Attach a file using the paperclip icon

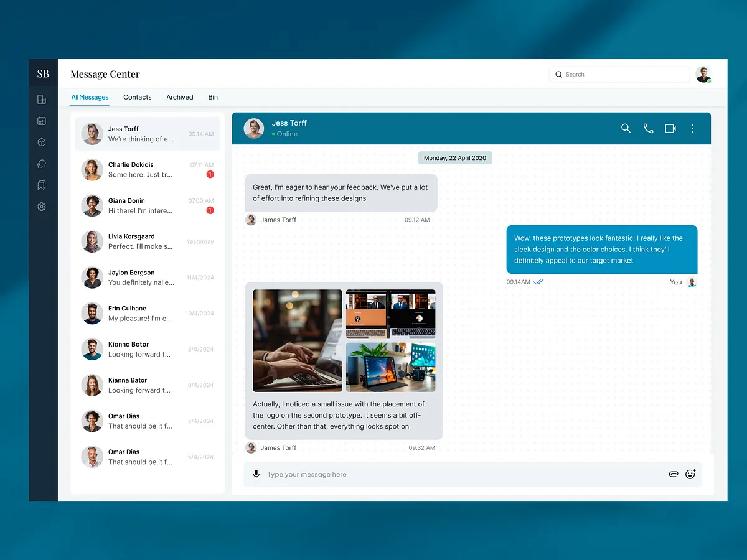[673, 474]
